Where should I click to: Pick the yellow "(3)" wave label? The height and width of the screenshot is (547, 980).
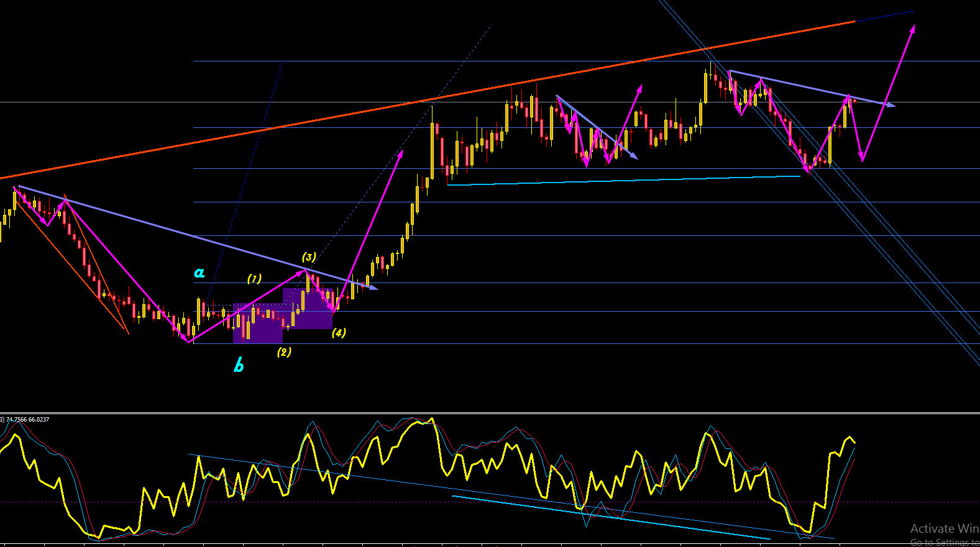[309, 257]
